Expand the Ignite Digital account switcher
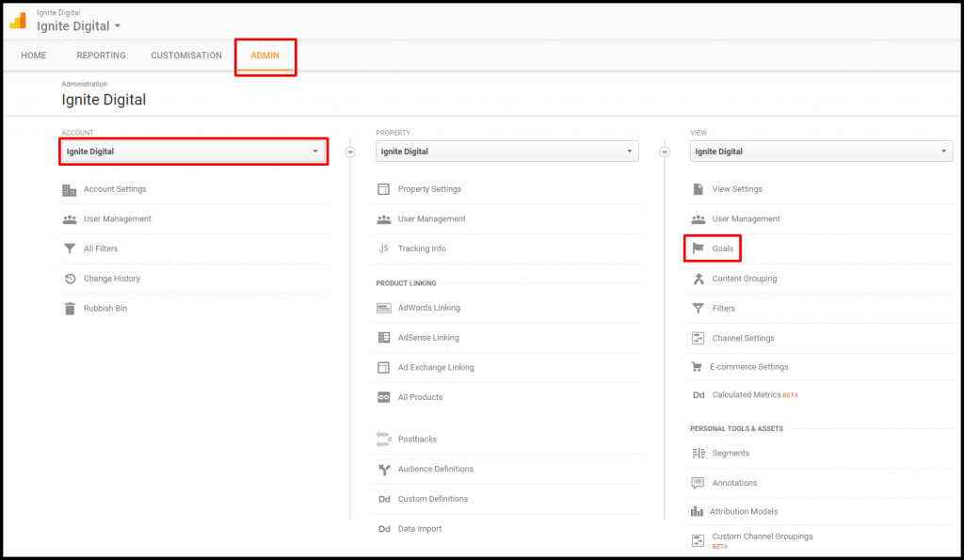Viewport: 964px width, 560px height. point(79,26)
